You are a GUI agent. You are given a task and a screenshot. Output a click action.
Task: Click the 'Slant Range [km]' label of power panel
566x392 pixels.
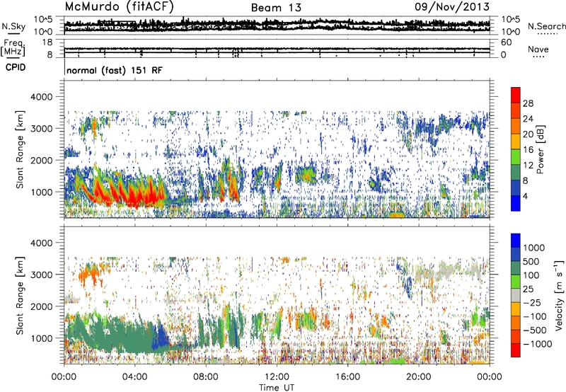click(x=20, y=149)
